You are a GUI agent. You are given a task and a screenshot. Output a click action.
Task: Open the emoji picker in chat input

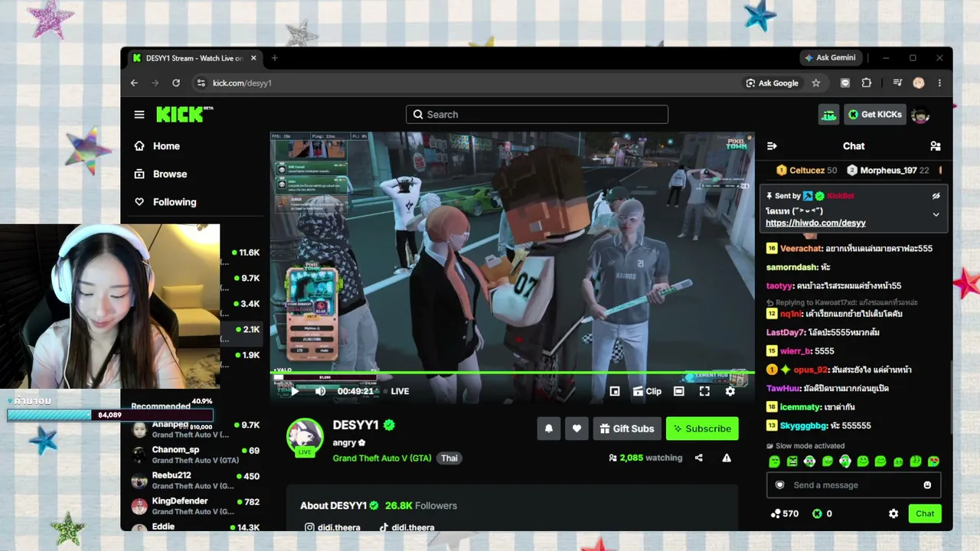tap(927, 485)
